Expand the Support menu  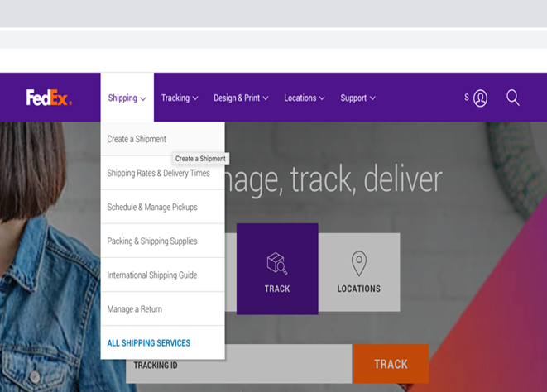358,98
